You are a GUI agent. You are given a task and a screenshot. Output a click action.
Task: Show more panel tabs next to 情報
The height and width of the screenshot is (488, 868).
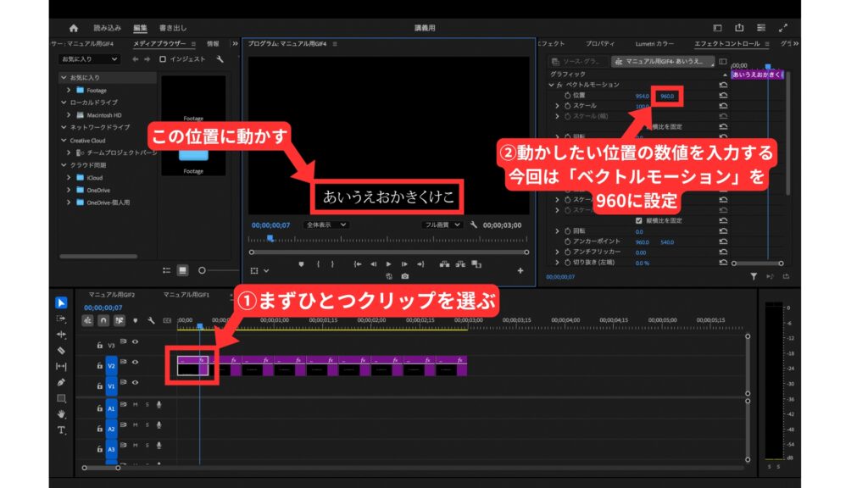[x=236, y=44]
